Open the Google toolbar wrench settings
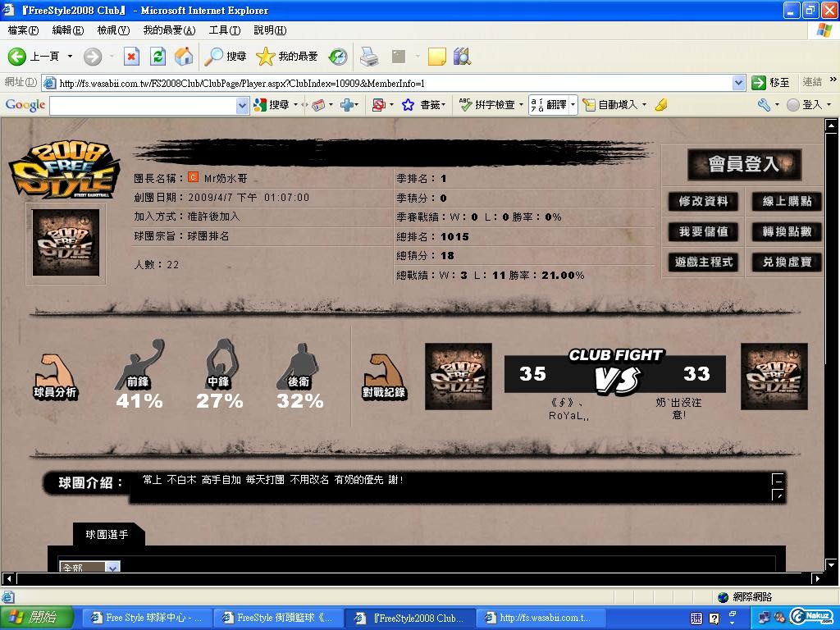The image size is (840, 630). coord(764,105)
